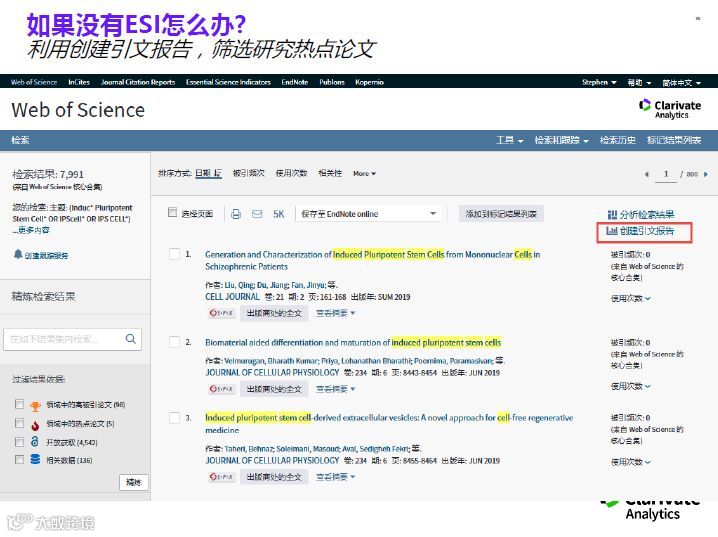
Task: Check the box for result 1
Action: (x=174, y=254)
